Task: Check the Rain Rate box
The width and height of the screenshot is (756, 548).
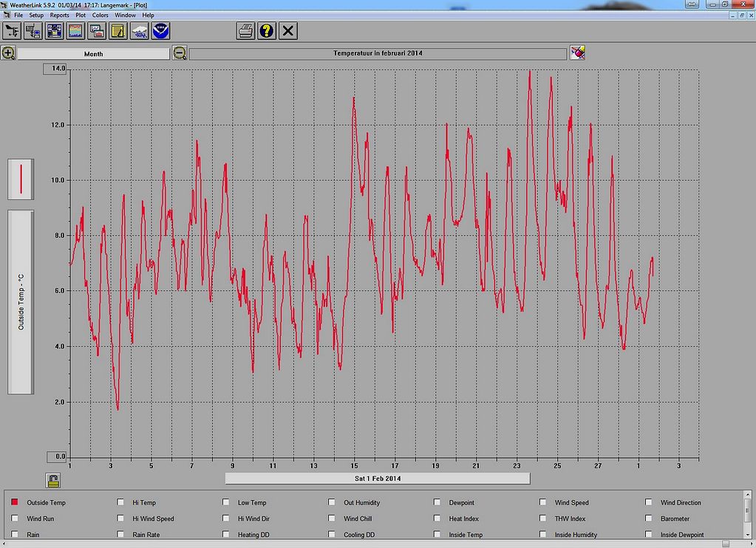Action: coord(120,534)
